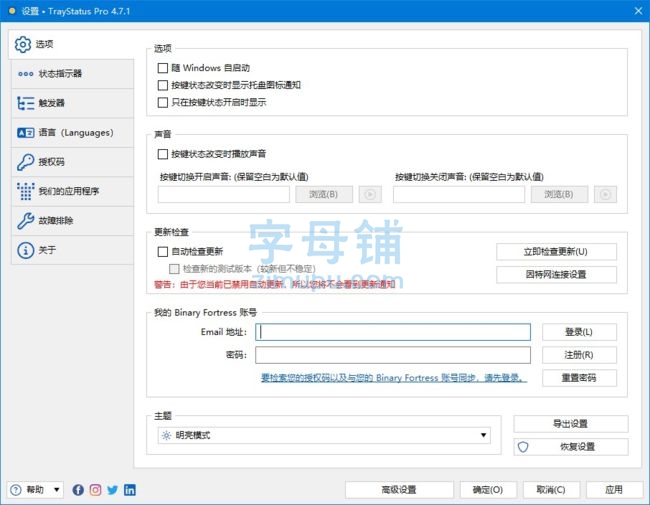This screenshot has width=650, height=505.
Task: Click the 触发器 tree icon
Action: [26, 103]
